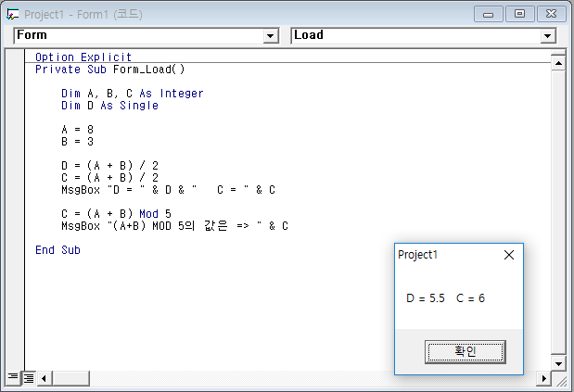Click the 'C = (A + B) / 2' line
Screen dimensions: 574x392
[x=109, y=178]
